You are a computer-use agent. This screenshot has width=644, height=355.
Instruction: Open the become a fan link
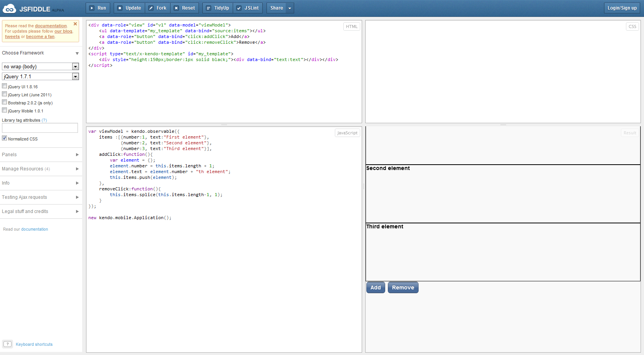pos(40,37)
